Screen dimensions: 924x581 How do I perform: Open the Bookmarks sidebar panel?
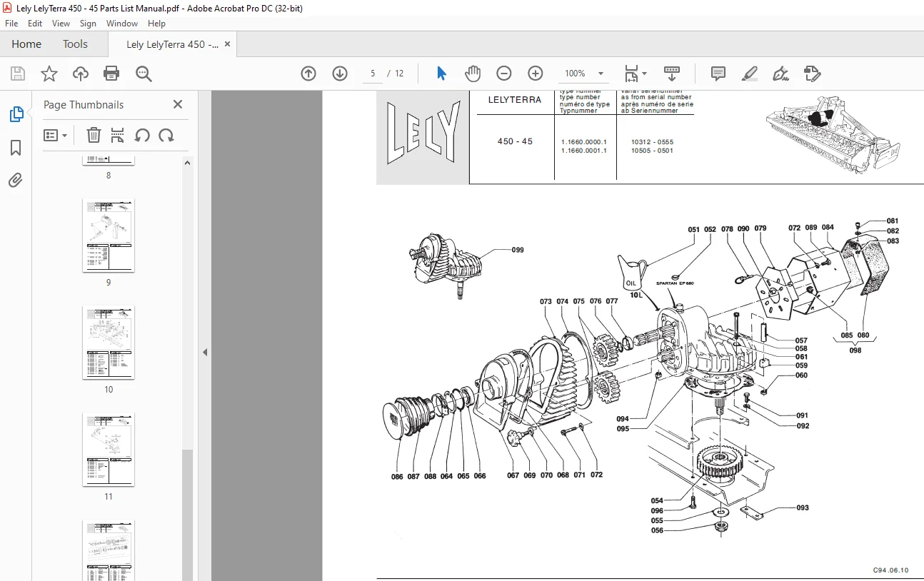click(x=16, y=148)
